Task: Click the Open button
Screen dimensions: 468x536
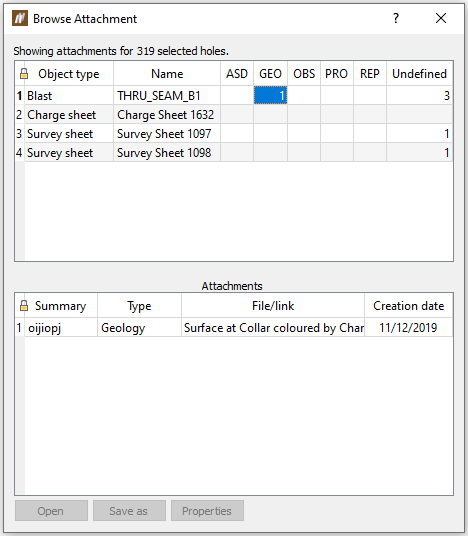Action: tap(51, 511)
